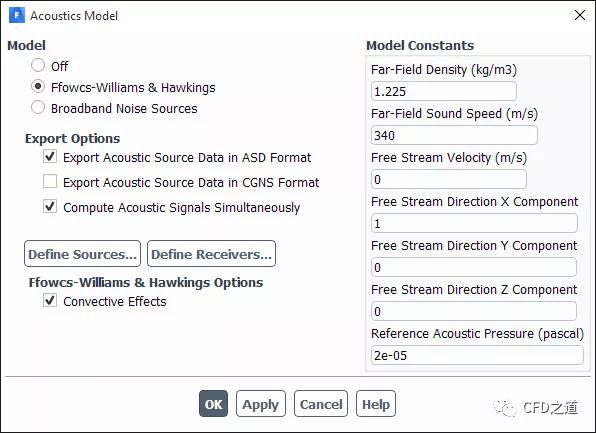Click Free Stream Direction Z Component field
The height and width of the screenshot is (433, 596).
tap(474, 311)
